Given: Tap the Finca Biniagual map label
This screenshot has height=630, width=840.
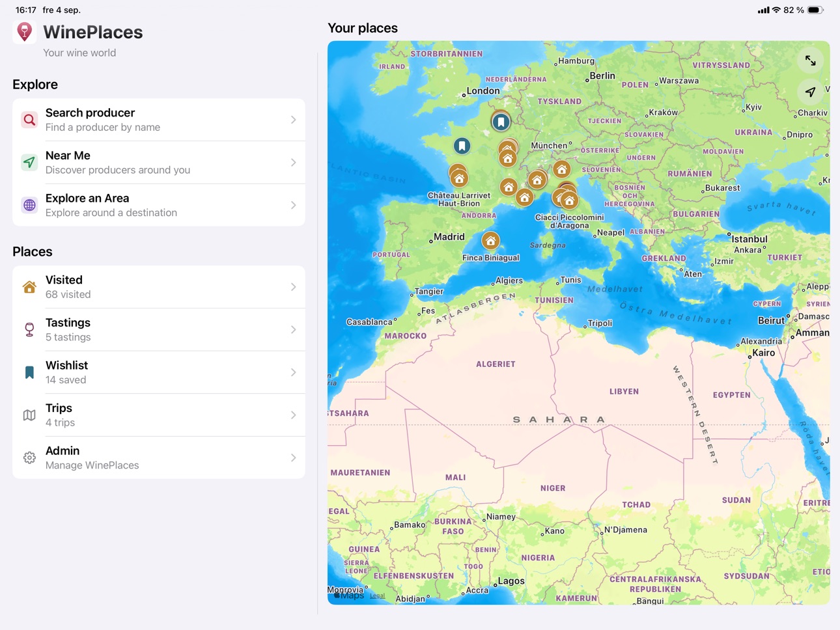Looking at the screenshot, I should 491,258.
